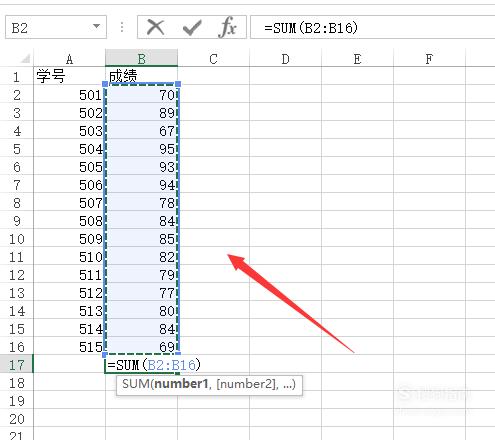Screen dimensions: 495x440
Task: Click score 77 in row 13
Action: point(141,293)
